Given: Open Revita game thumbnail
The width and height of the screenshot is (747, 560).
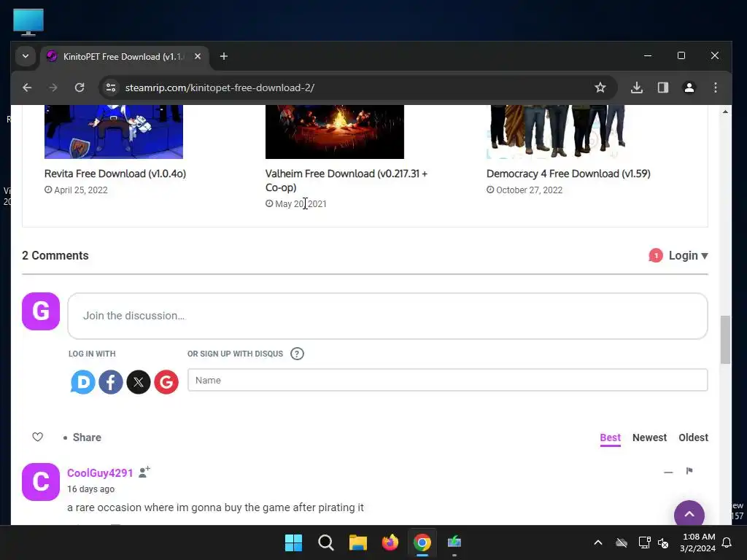Looking at the screenshot, I should 113,132.
